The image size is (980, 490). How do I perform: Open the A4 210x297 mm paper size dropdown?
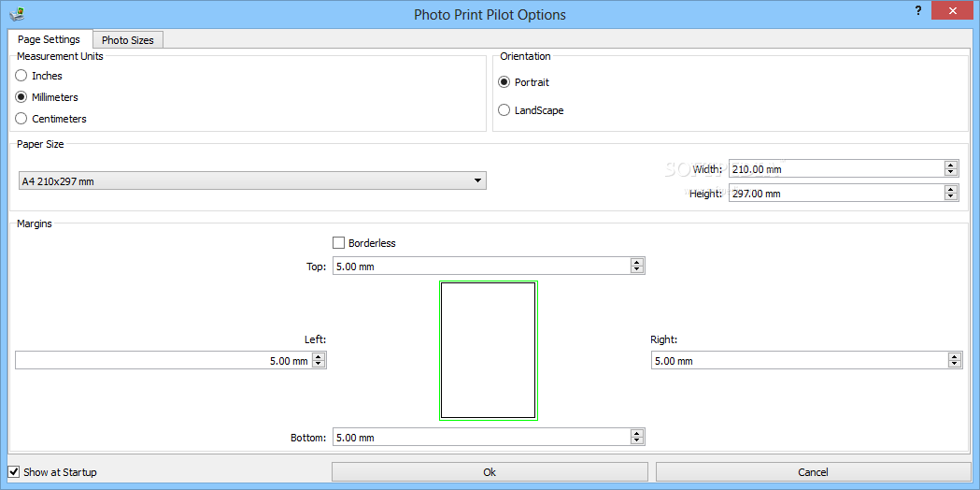pos(252,180)
